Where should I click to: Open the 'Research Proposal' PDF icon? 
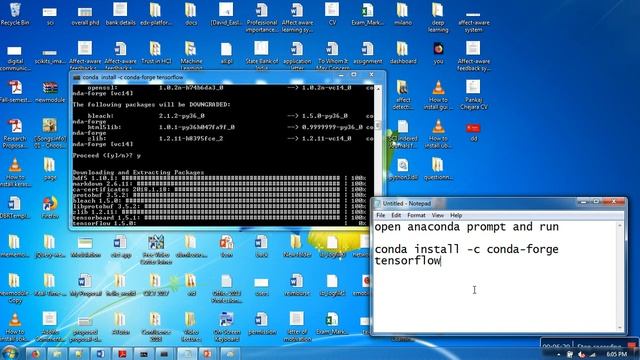click(x=15, y=133)
